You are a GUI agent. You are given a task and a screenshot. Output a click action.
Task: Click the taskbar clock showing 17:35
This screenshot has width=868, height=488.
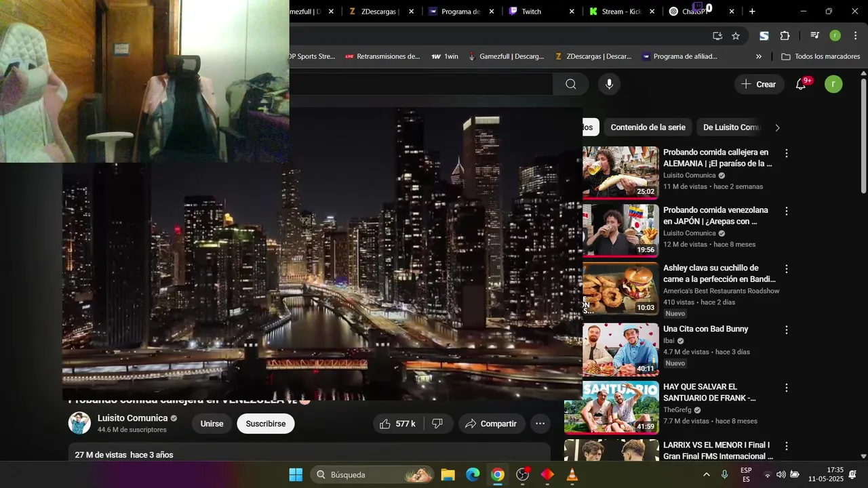click(825, 474)
